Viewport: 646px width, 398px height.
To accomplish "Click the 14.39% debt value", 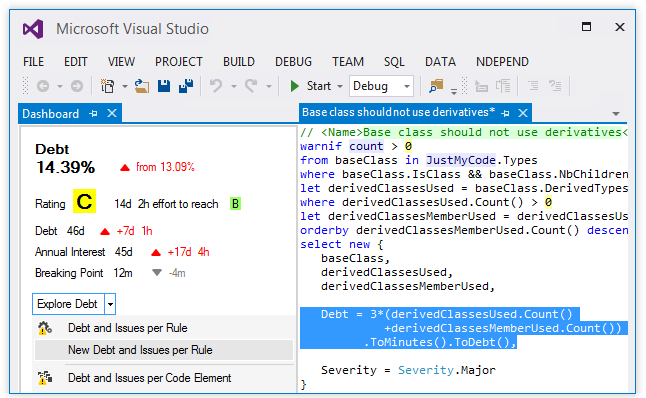I will coord(66,167).
